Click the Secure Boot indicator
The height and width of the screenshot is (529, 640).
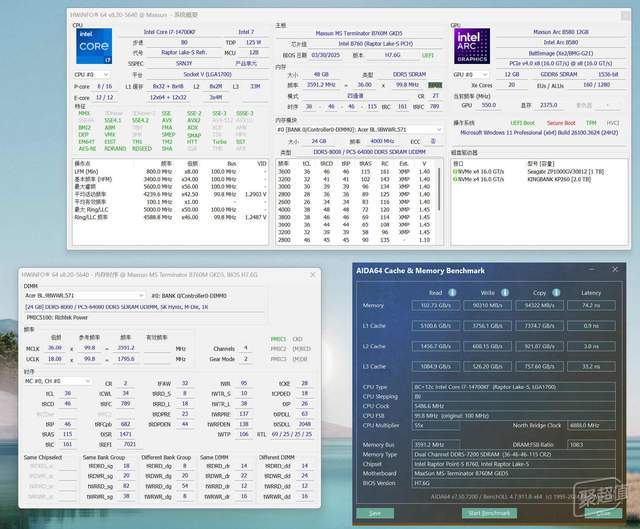(561, 123)
